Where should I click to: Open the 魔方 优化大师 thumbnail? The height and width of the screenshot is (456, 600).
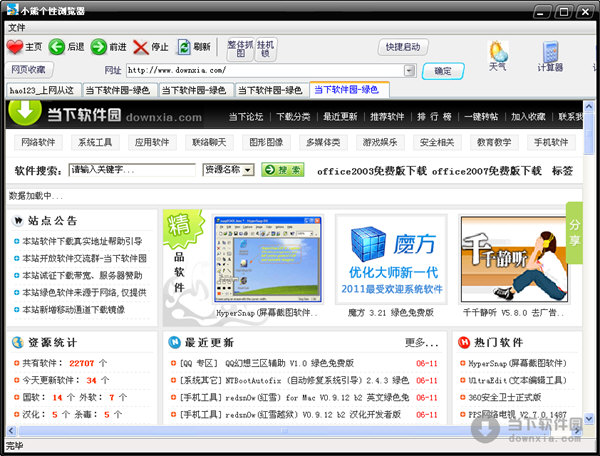coord(391,259)
